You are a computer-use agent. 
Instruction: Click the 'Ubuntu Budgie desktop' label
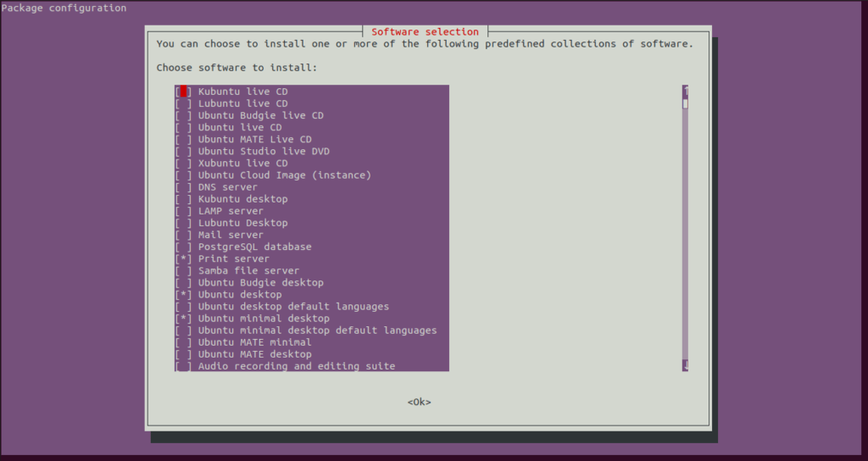pos(261,283)
